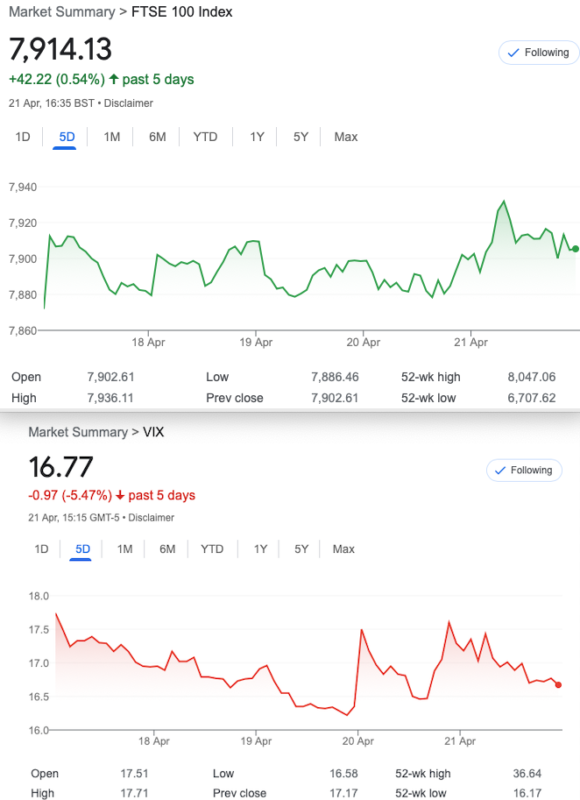580x800 pixels.
Task: Click FTSE 52-wk low value 6,707.62
Action: point(532,398)
